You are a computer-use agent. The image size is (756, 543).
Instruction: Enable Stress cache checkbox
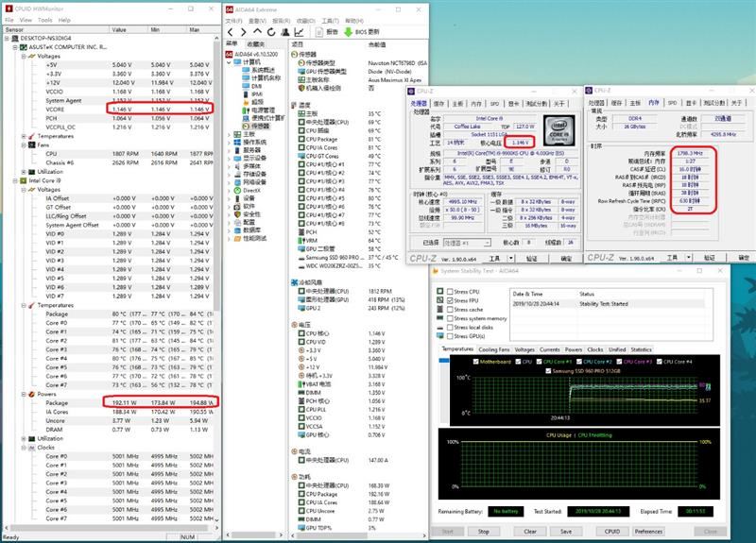click(450, 310)
